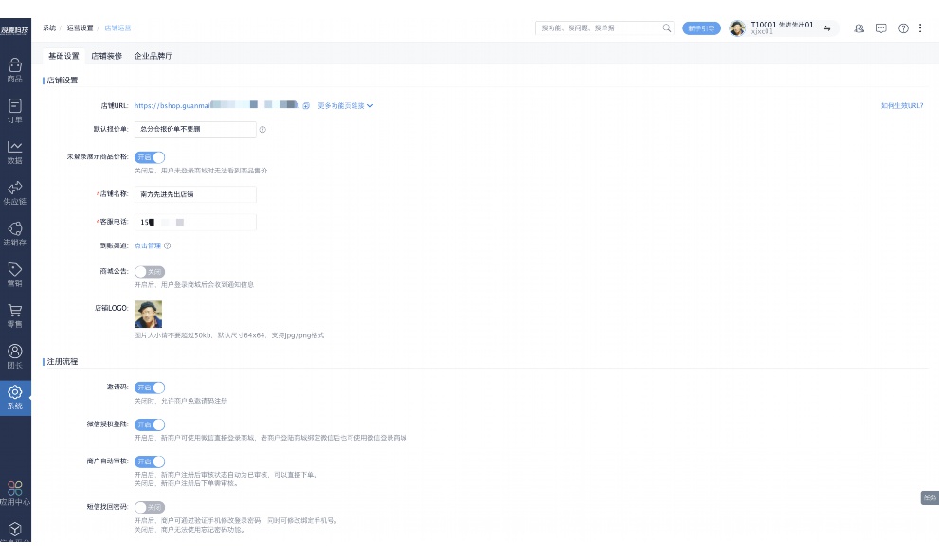Open 应用中心 (App center) icon
This screenshot has height=560, width=939.
15,489
